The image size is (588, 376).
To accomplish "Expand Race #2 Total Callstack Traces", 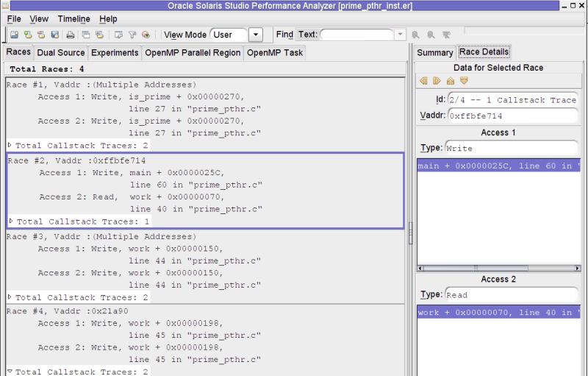I will (x=11, y=221).
